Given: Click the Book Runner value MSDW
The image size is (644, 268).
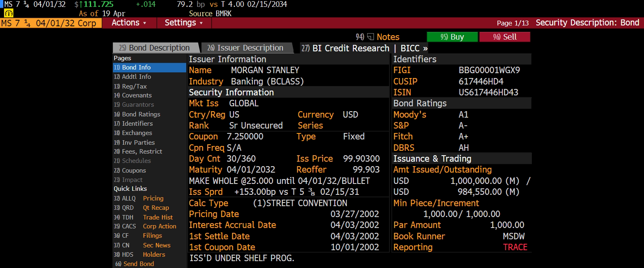Looking at the screenshot, I should tap(514, 236).
